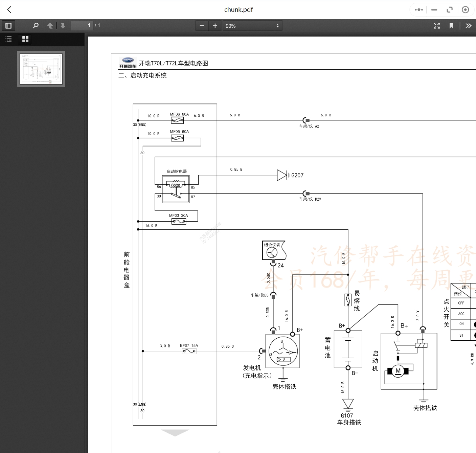The height and width of the screenshot is (453, 476).
Task: Go to previous page arrow
Action: click(50, 26)
